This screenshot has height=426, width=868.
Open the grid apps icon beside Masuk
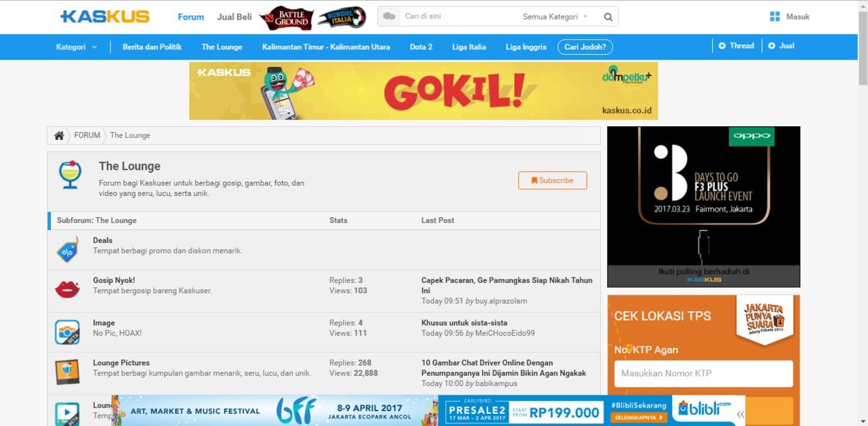pyautogui.click(x=775, y=16)
